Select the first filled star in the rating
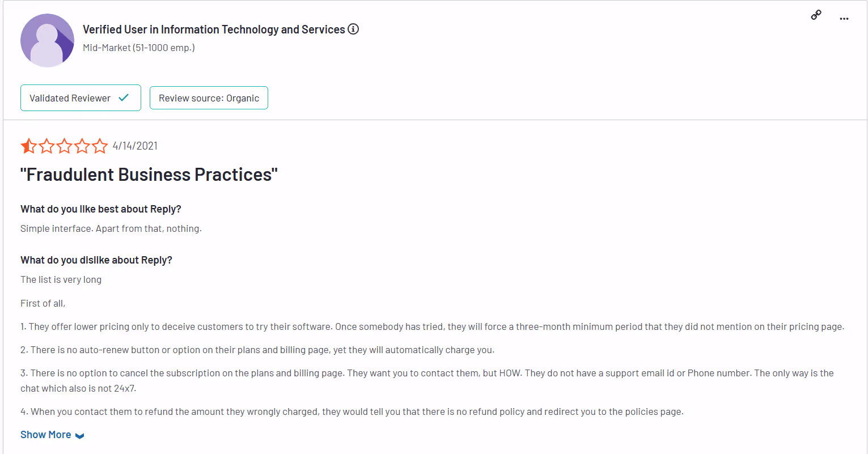The height and width of the screenshot is (454, 868). 28,146
